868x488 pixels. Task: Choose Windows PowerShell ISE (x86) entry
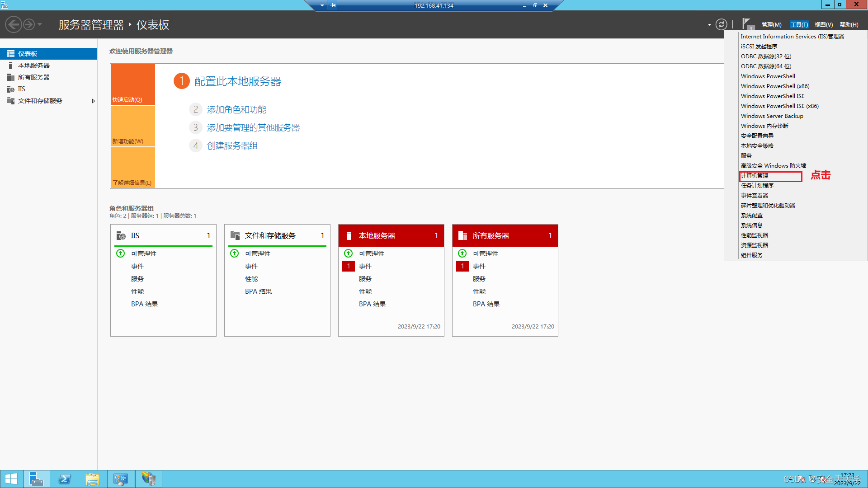pos(780,106)
